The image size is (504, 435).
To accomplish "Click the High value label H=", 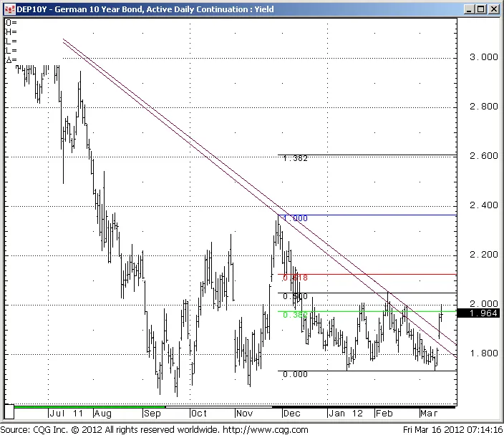I will [x=10, y=32].
